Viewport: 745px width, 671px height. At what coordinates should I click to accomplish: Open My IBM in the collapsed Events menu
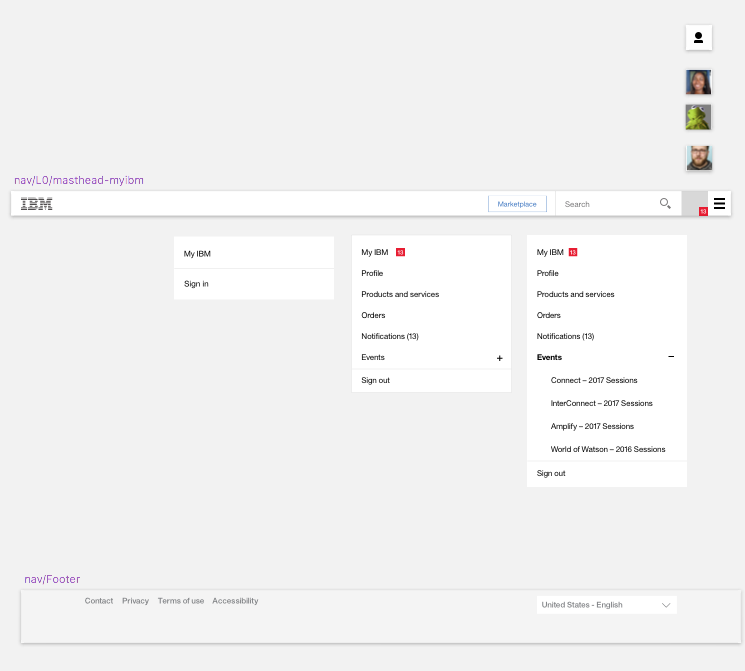click(x=374, y=252)
